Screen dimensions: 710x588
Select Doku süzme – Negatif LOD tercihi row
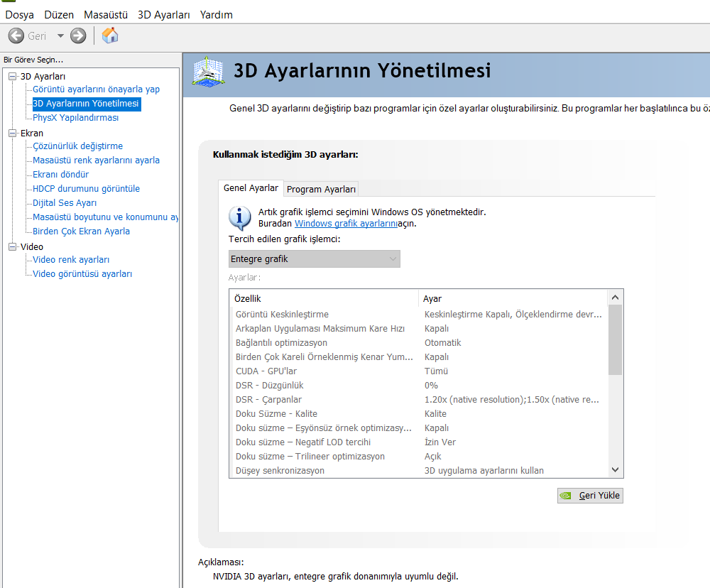(419, 442)
